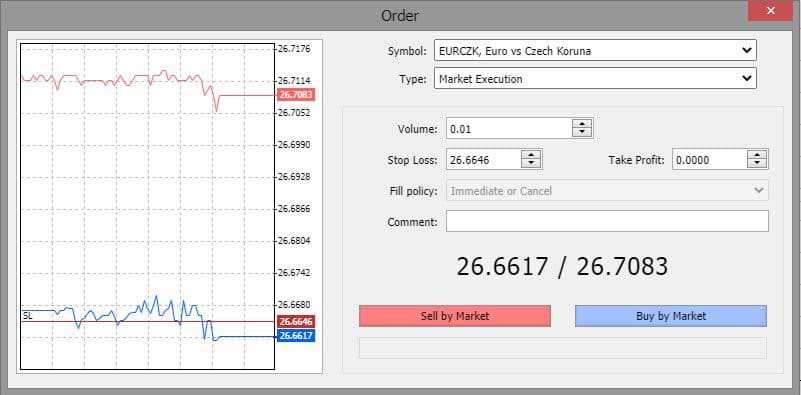Focus the Volume input field
The image size is (801, 395).
tap(509, 129)
